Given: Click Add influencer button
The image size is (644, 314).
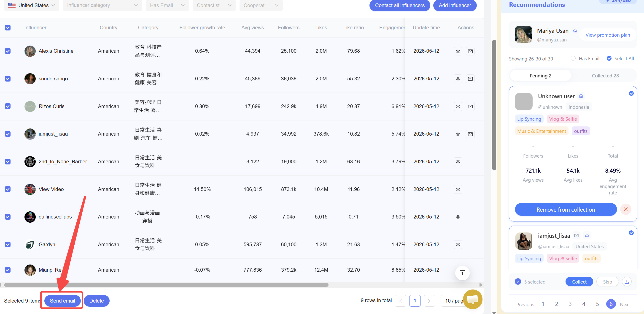Looking at the screenshot, I should coord(455,5).
